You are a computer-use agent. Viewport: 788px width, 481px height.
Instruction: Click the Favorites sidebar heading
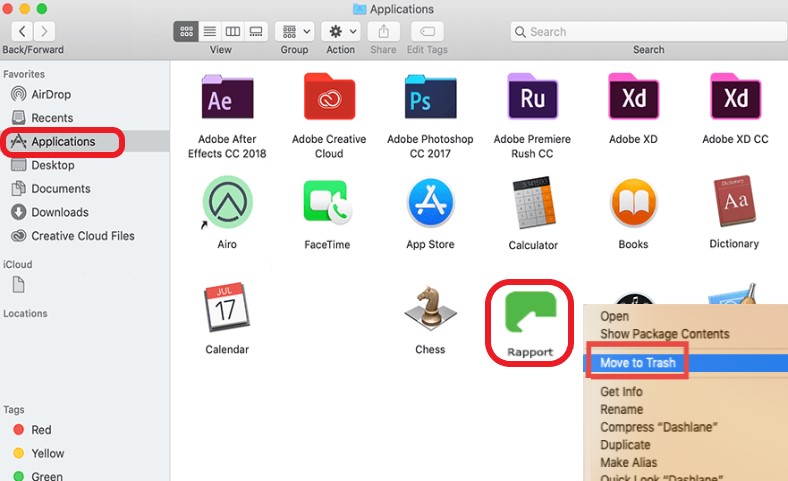pyautogui.click(x=24, y=74)
